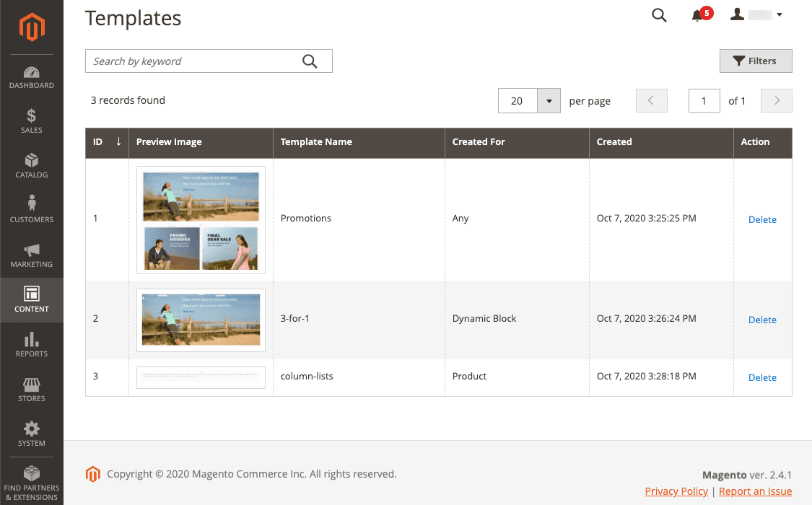Open Find Partners & Extensions

(x=32, y=483)
